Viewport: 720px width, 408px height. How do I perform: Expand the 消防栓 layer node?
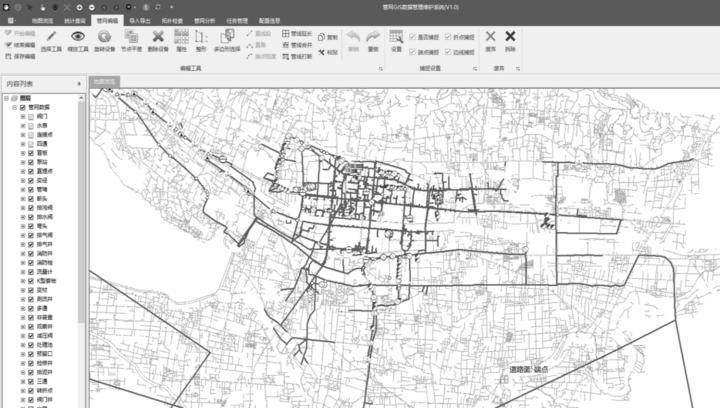coord(23,263)
